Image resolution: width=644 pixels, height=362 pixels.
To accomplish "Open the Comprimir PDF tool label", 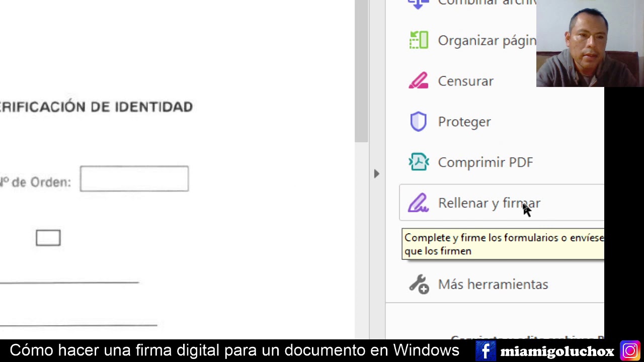I will click(x=486, y=162).
